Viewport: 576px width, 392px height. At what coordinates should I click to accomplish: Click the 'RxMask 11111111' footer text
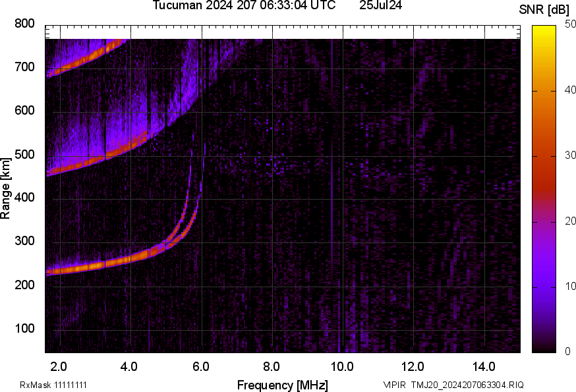pos(53,385)
